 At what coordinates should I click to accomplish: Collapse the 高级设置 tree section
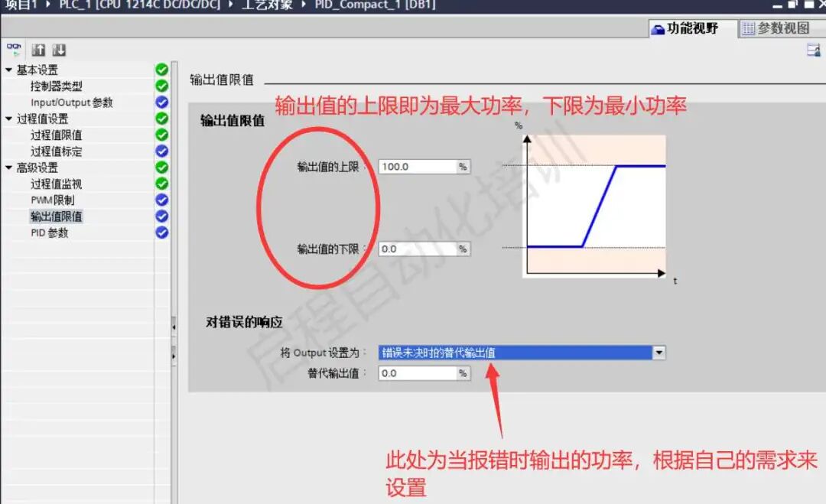click(x=7, y=167)
